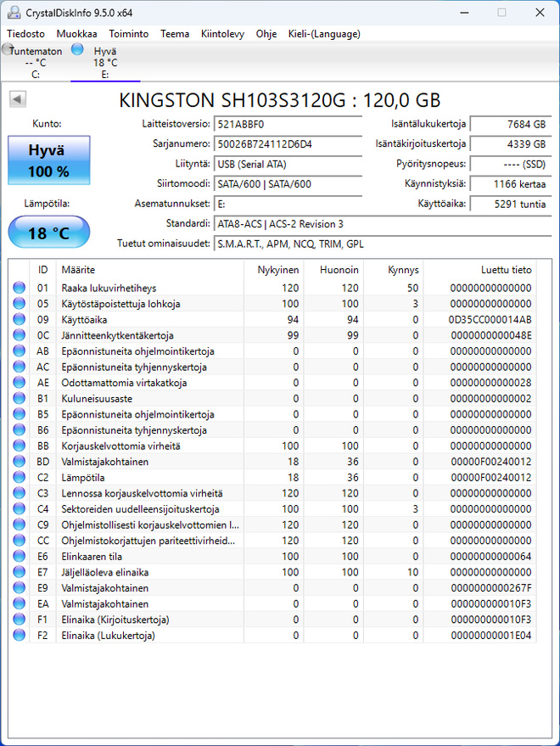
Task: Click the Pyöritysnopeus value ---- (SSD)
Action: tap(511, 164)
